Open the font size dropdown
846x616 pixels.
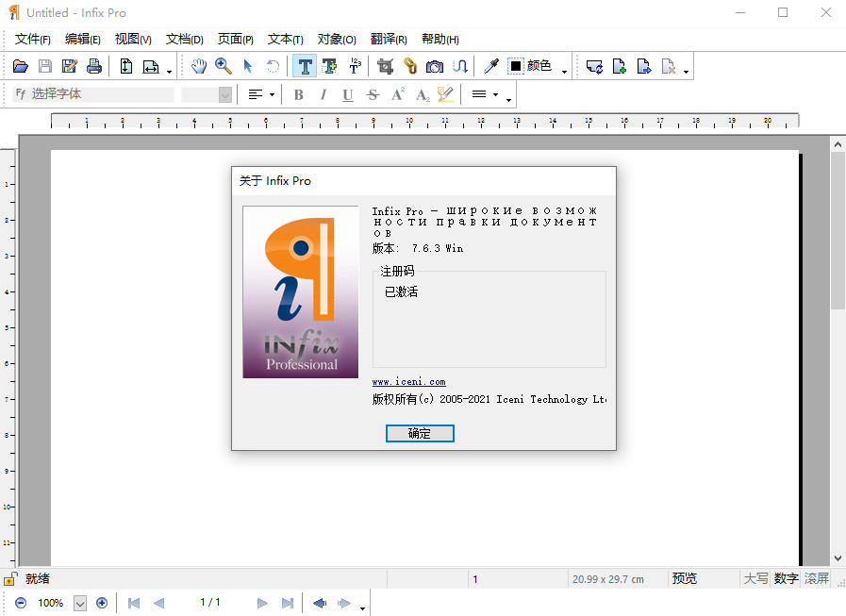pyautogui.click(x=225, y=95)
